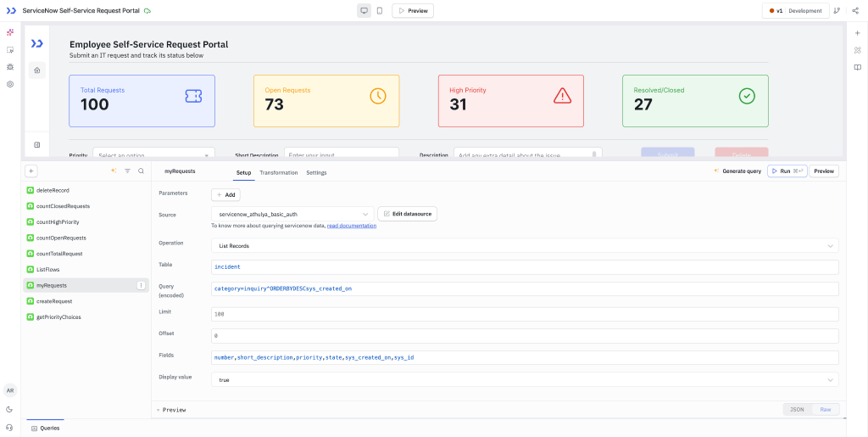Add a new query with plus button
The image size is (868, 437).
click(31, 171)
